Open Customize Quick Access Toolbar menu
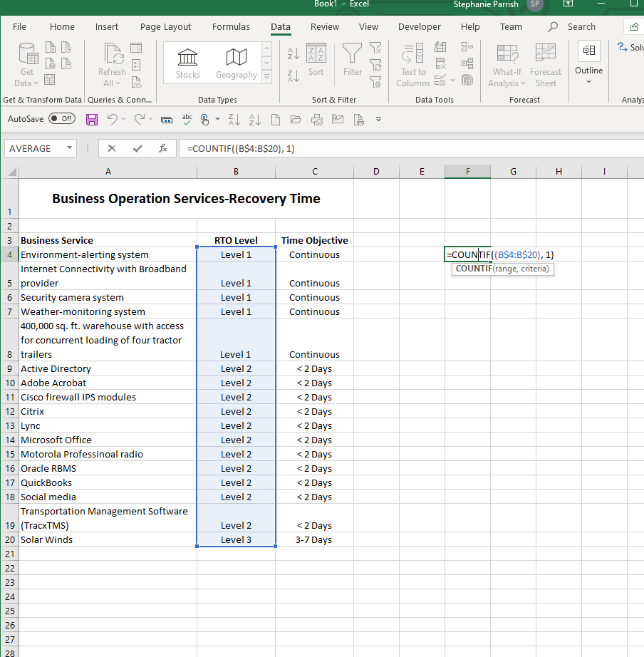This screenshot has height=657, width=644. click(x=378, y=120)
